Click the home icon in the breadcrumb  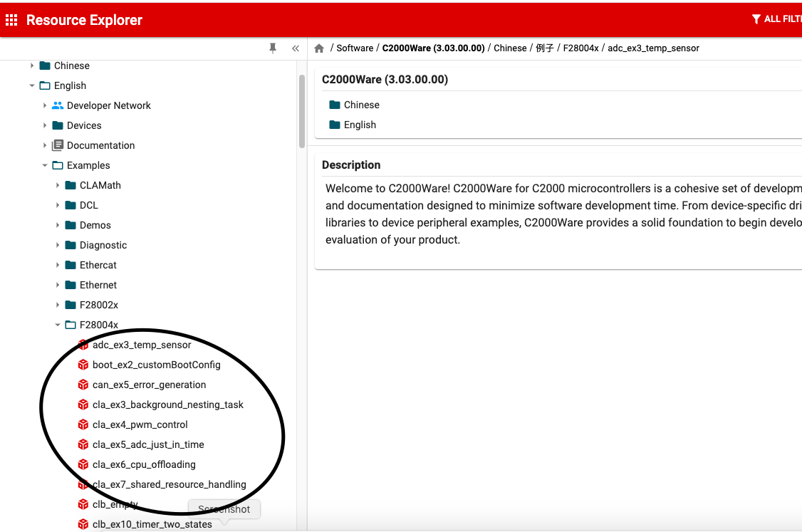[318, 47]
